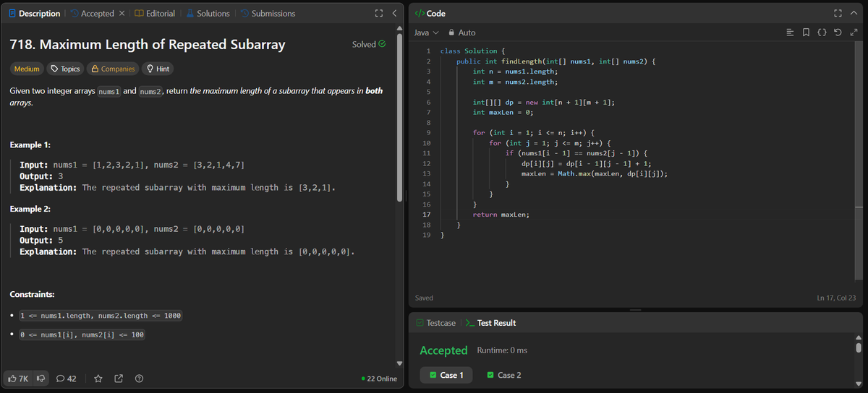The height and width of the screenshot is (393, 868).
Task: Click the Constraints heading
Action: click(x=32, y=295)
